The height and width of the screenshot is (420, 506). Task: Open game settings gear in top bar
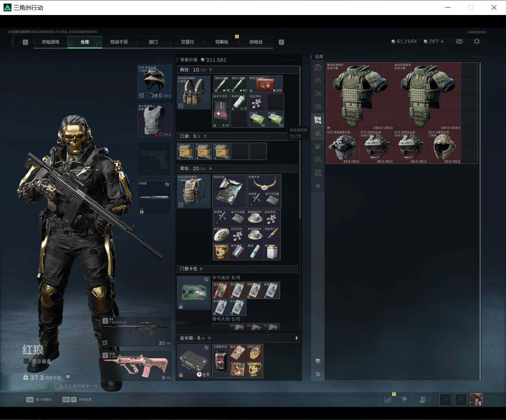(x=477, y=41)
